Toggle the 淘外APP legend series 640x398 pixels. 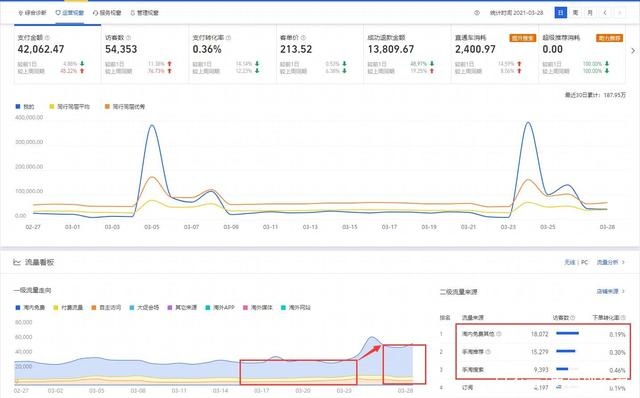[x=220, y=307]
